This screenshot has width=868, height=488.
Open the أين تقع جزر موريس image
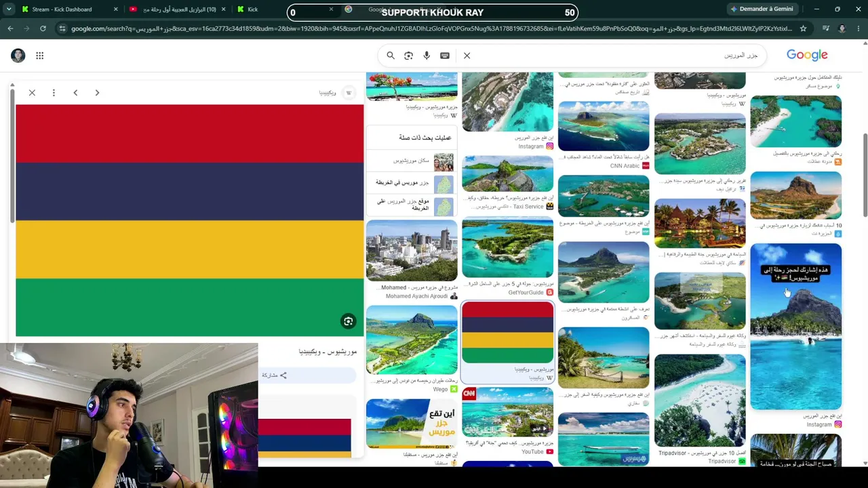[412, 424]
